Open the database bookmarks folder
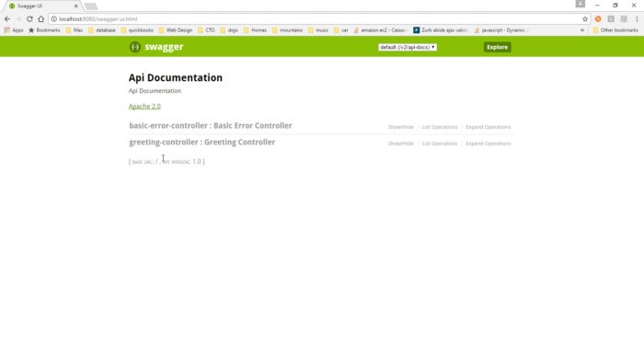The image size is (644, 346). 102,30
